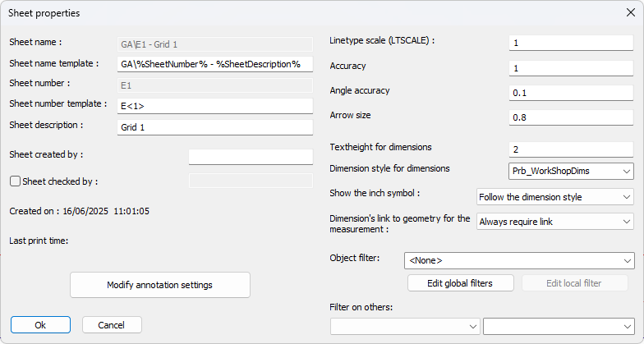
Task: Expand Show the inch symbol dropdown
Action: pyautogui.click(x=554, y=196)
